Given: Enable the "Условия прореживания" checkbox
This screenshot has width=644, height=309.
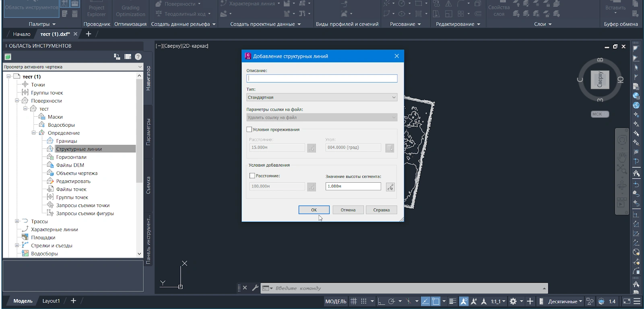Looking at the screenshot, I should [x=250, y=130].
